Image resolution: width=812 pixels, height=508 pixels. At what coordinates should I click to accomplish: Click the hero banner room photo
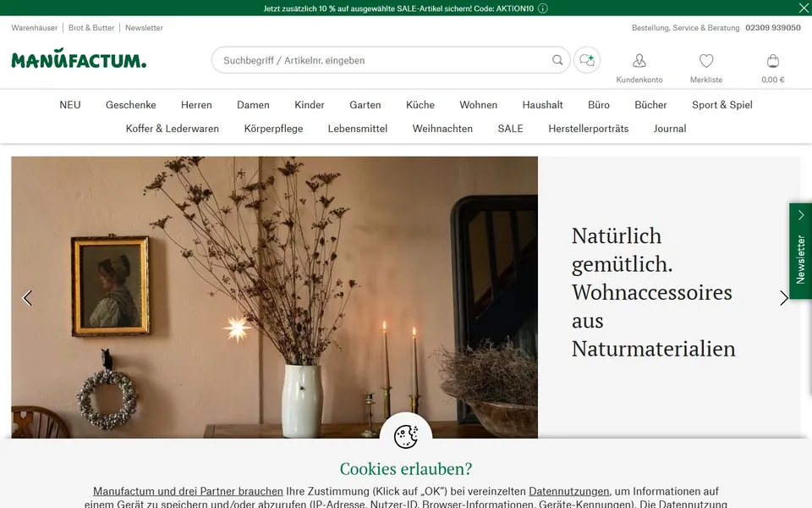coord(274,297)
